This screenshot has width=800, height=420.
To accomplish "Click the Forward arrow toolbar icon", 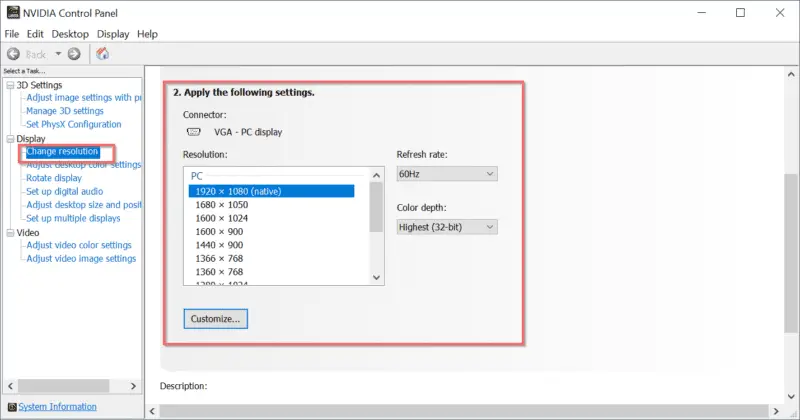I will (x=74, y=54).
